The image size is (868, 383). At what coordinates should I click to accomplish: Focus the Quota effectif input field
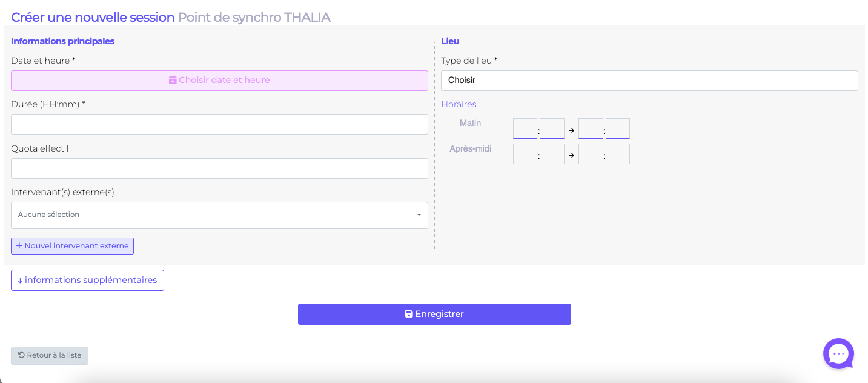(x=219, y=168)
